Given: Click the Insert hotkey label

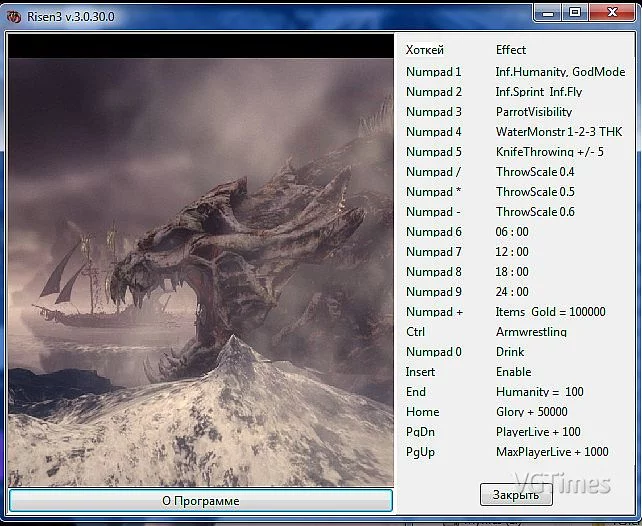Looking at the screenshot, I should 420,372.
